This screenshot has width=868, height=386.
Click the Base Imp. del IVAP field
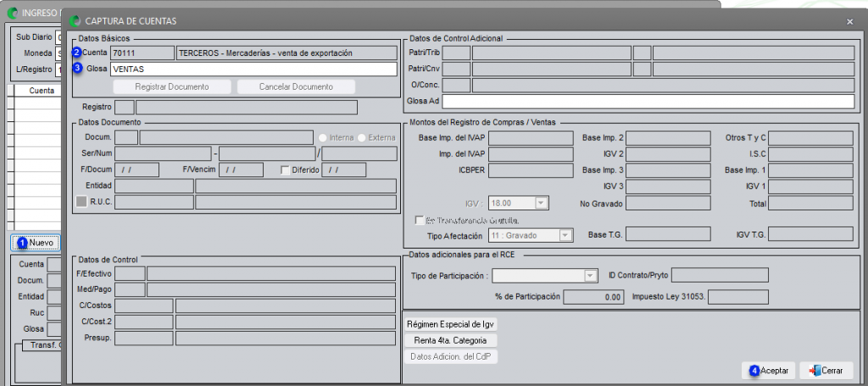tap(531, 138)
